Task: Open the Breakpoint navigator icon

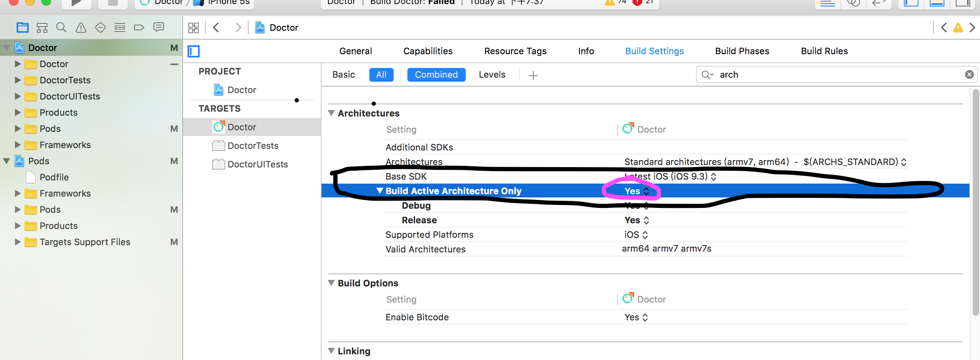Action: coord(139,28)
